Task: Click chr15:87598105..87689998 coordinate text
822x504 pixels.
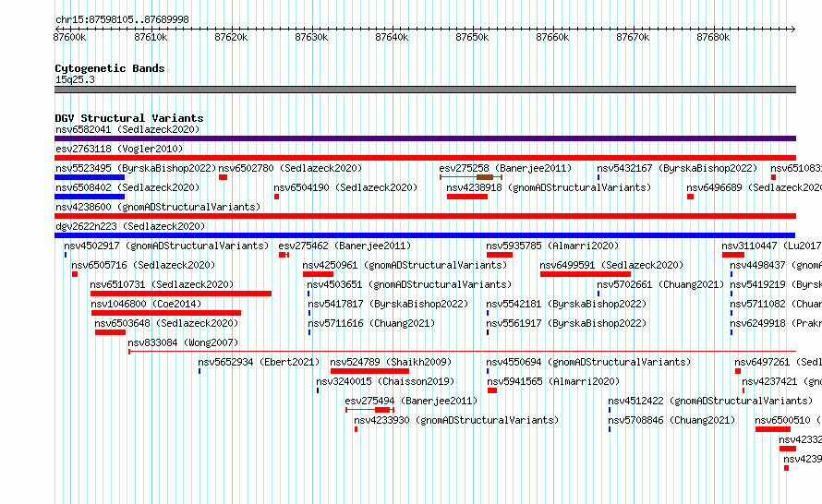Action: (x=122, y=19)
